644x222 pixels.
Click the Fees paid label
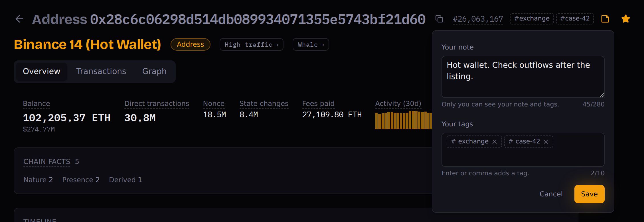tap(318, 104)
